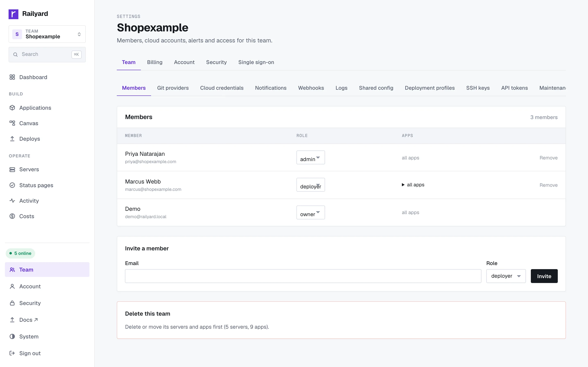Open Priya Natarajan's admin role dropdown
Image resolution: width=588 pixels, height=367 pixels.
point(311,158)
